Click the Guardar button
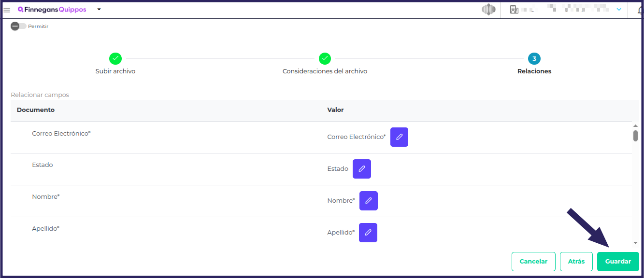The width and height of the screenshot is (644, 278). (618, 262)
